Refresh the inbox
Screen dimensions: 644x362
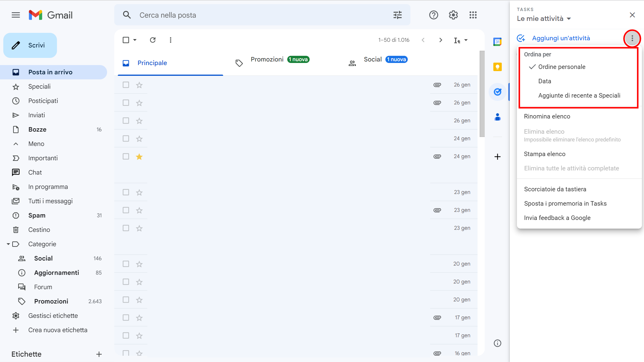pos(153,40)
